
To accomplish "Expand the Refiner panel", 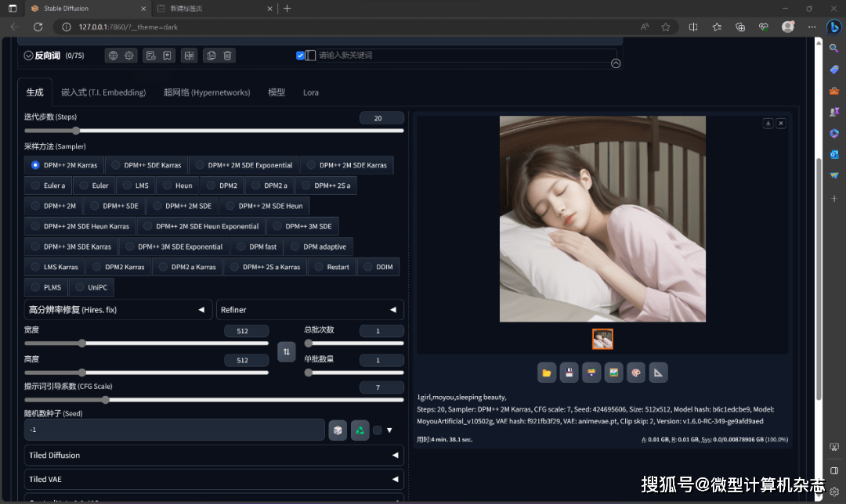I will point(309,310).
